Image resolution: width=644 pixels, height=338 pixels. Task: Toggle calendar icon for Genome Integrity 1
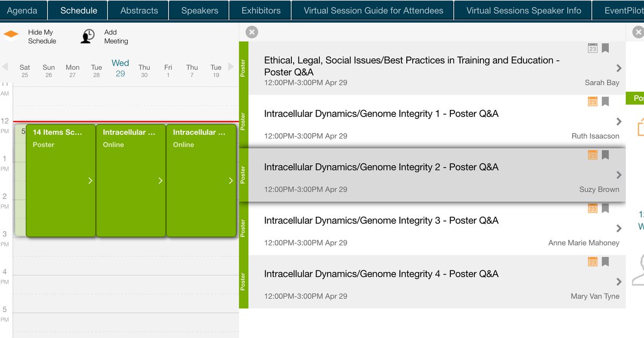click(592, 101)
